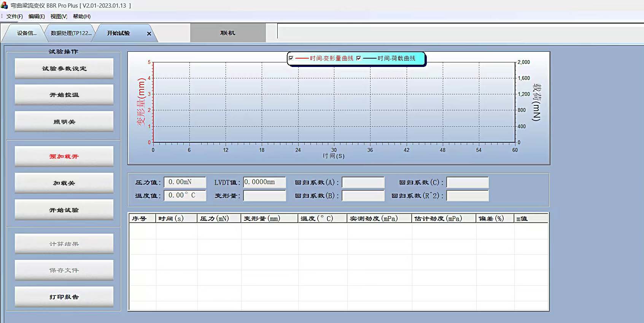Click the 开始控温 button
Viewport: 644px width, 323px height.
(64, 95)
